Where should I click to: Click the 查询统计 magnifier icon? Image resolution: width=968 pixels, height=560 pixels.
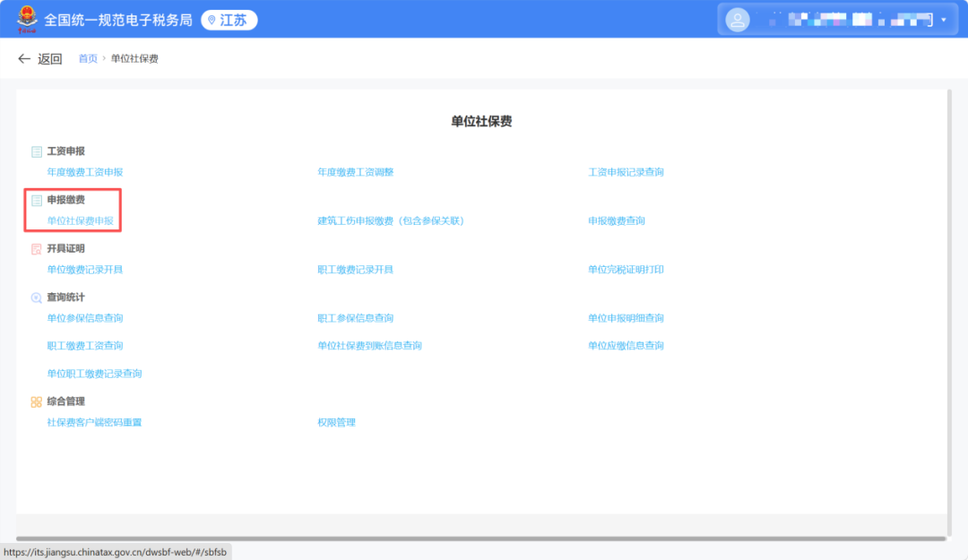[37, 297]
